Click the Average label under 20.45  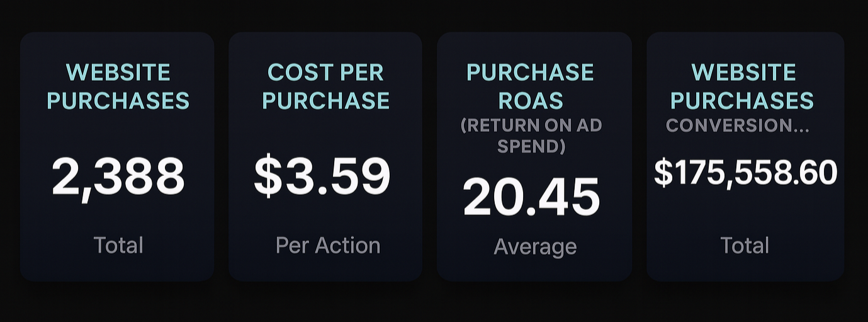click(x=535, y=246)
